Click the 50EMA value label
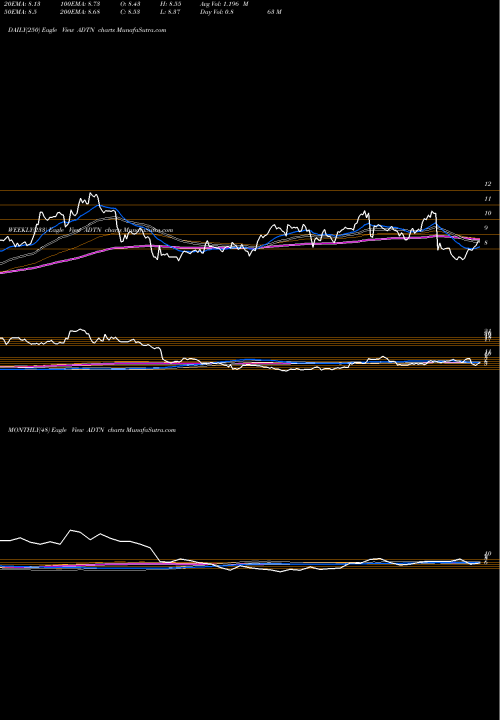 (x=20, y=12)
